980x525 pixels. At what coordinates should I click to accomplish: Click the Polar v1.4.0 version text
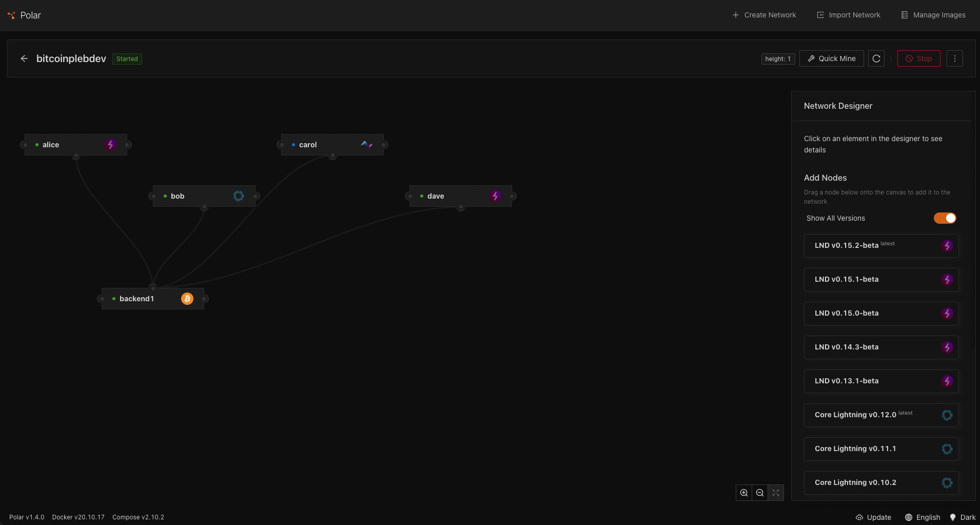click(x=27, y=517)
